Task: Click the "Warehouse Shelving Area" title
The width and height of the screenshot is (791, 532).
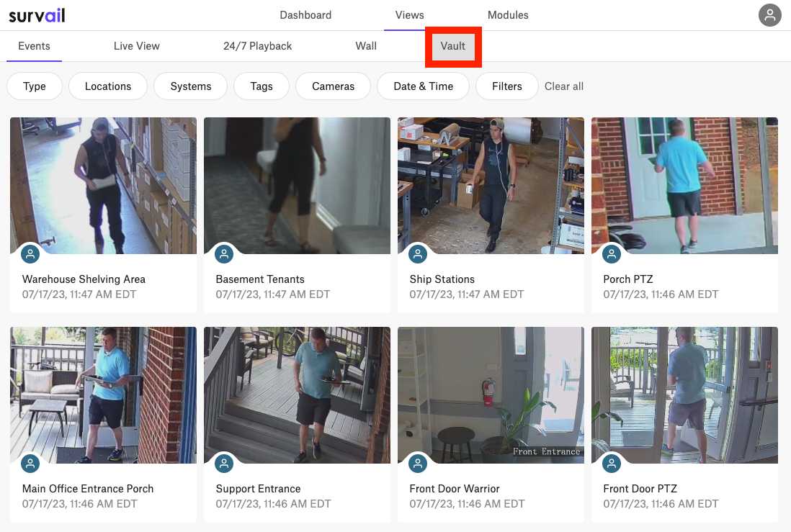Action: [x=84, y=279]
